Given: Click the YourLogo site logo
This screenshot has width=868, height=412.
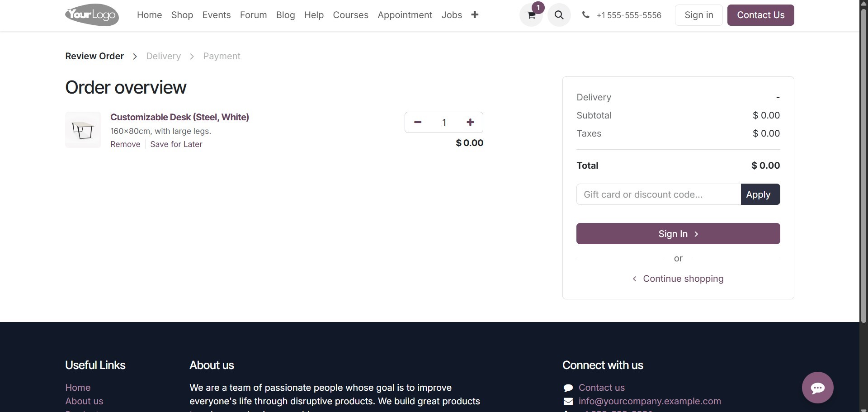Looking at the screenshot, I should click(92, 15).
